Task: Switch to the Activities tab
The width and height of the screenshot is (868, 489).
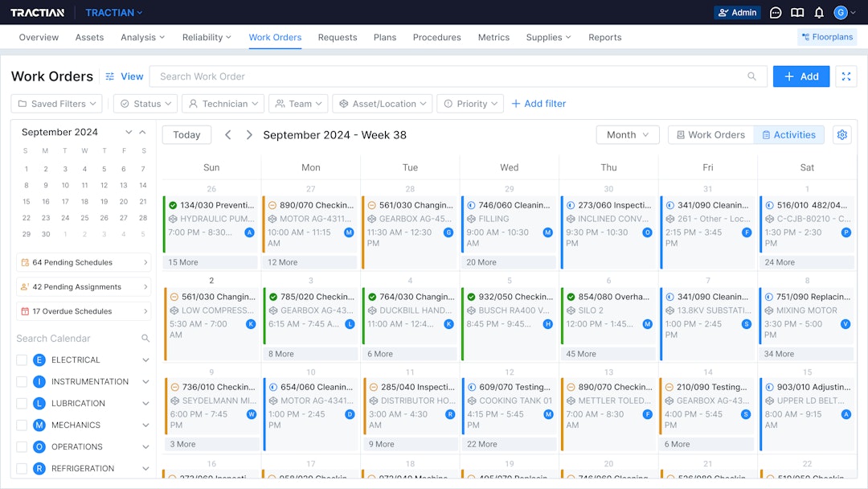Action: click(x=789, y=134)
